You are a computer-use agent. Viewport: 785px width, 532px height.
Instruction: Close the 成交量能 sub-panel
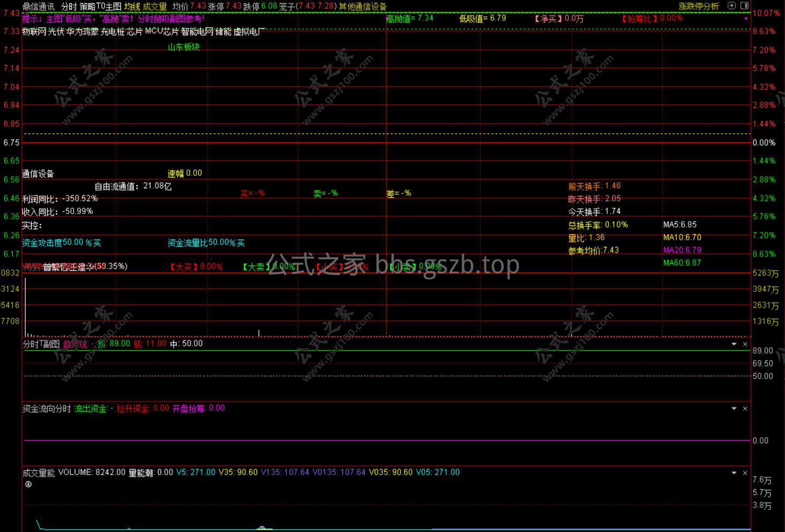pos(745,473)
